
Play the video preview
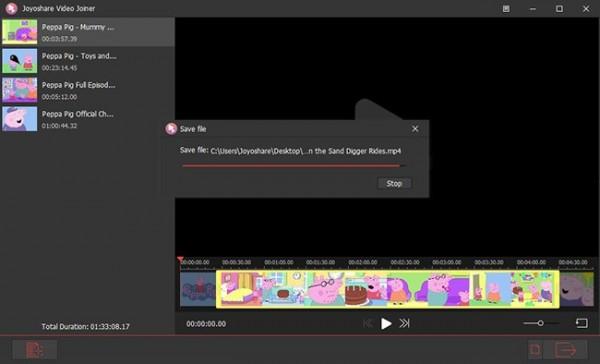coord(386,324)
